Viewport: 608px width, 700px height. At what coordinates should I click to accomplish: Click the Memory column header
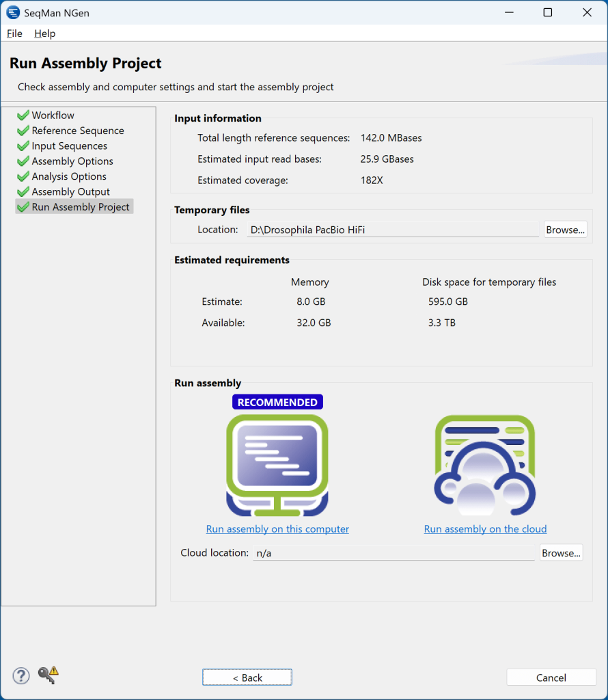coord(309,282)
